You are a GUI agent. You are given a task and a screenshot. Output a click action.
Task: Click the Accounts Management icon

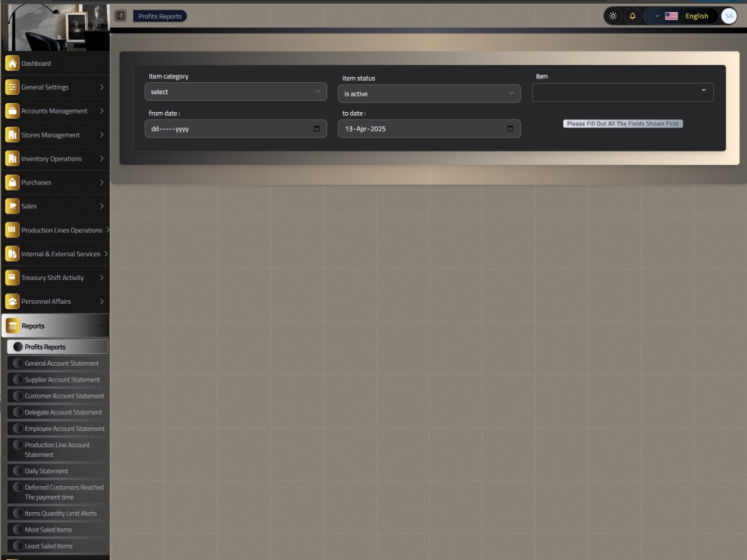pos(12,111)
